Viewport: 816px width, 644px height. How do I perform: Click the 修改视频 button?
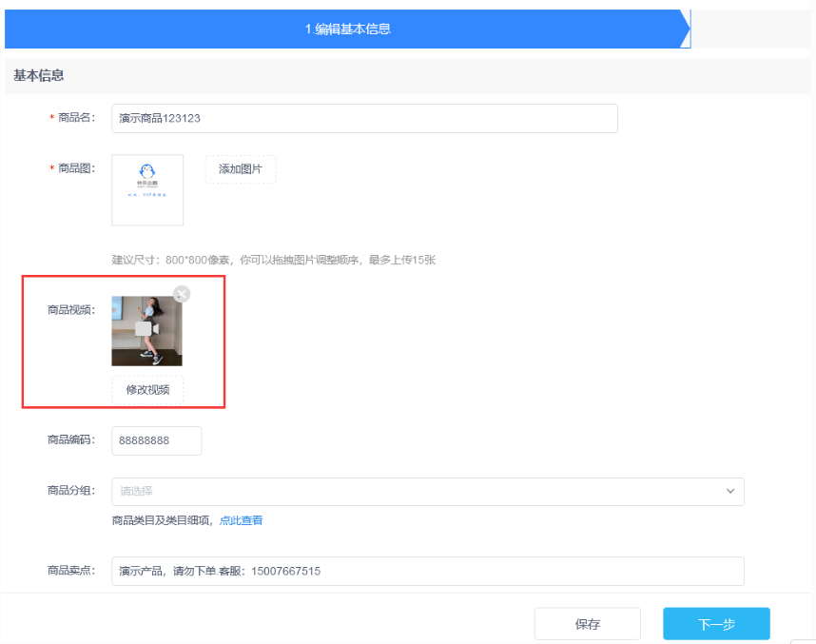tap(147, 390)
